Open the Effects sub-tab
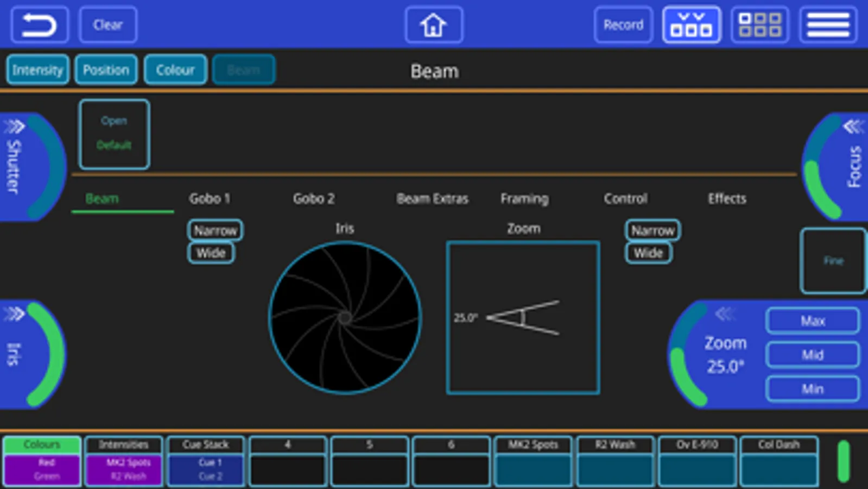Screen dimensions: 868x489 pyautogui.click(x=727, y=199)
